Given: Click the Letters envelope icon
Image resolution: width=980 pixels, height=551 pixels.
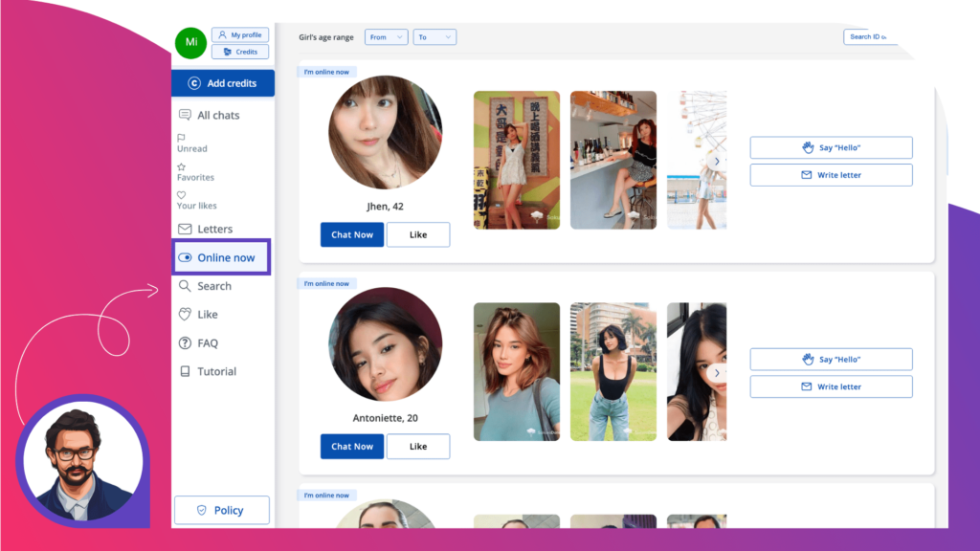Looking at the screenshot, I should [x=185, y=230].
